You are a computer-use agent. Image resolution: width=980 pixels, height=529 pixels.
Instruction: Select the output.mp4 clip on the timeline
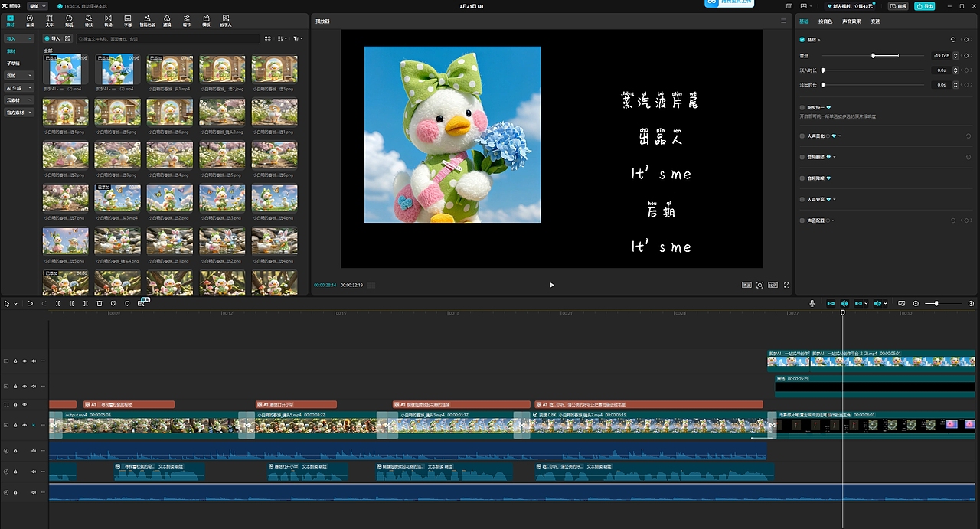pyautogui.click(x=149, y=425)
